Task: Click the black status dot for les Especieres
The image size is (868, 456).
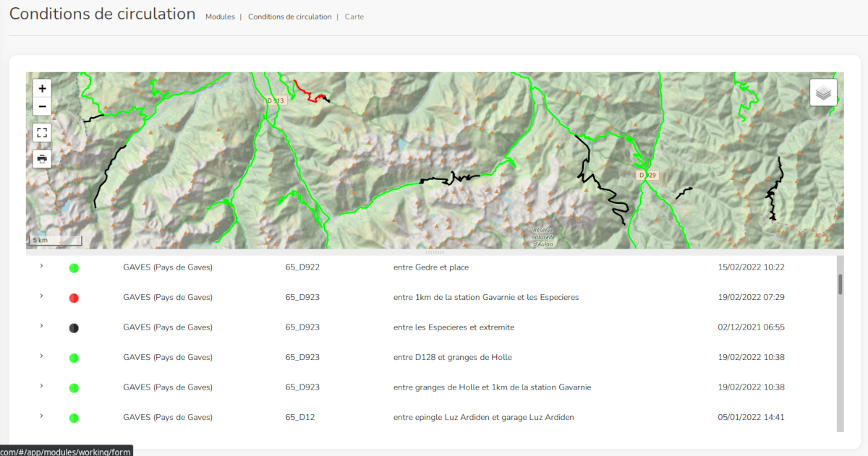Action: point(74,328)
